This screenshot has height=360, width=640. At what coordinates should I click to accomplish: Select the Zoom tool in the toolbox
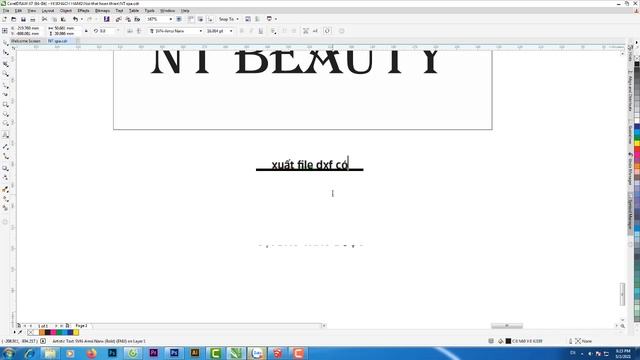(5, 74)
